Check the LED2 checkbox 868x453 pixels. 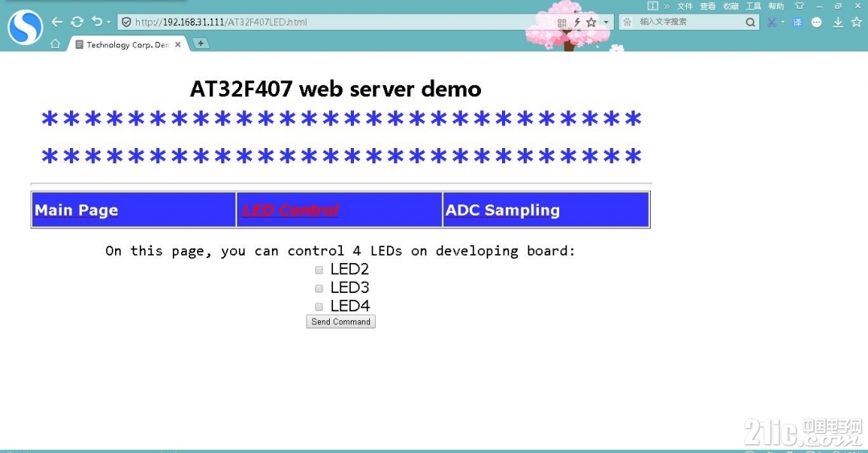coord(319,270)
